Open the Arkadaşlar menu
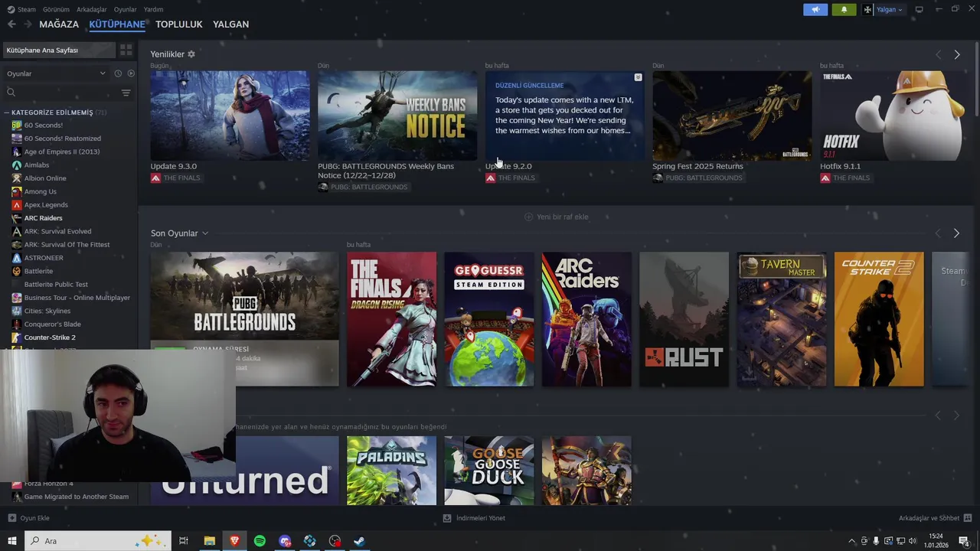 click(92, 9)
